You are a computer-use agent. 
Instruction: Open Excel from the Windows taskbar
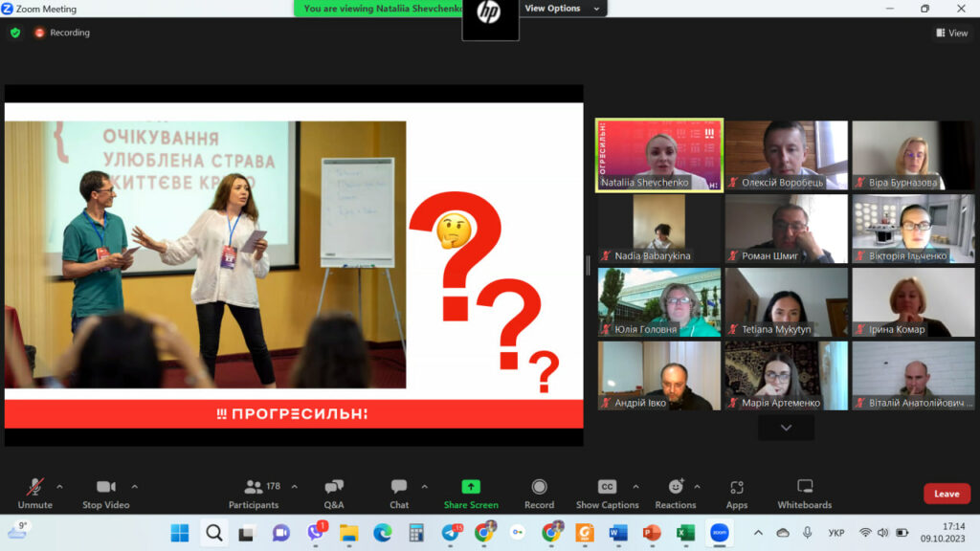click(x=685, y=533)
